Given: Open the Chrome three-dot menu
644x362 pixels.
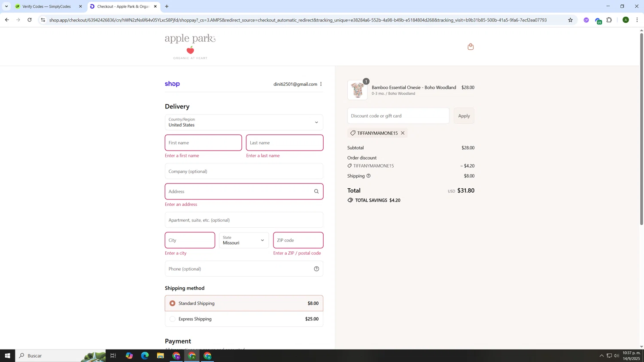Looking at the screenshot, I should tap(637, 20).
